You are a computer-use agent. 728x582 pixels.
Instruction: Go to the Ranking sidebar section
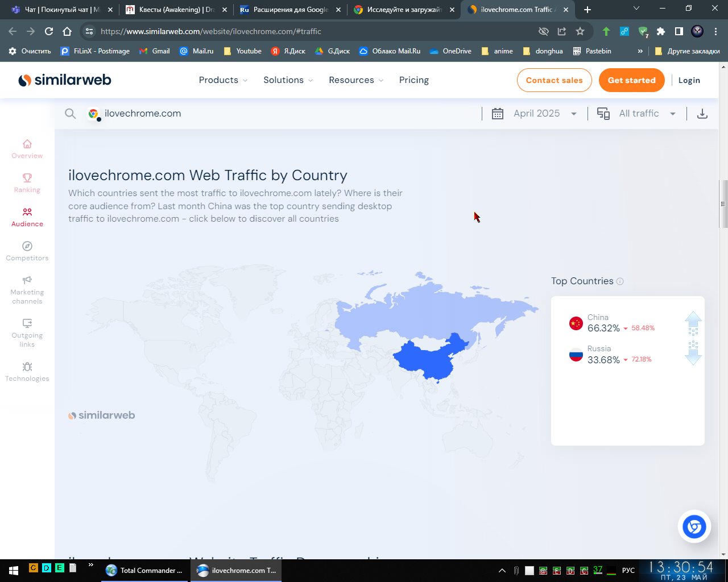coord(27,183)
